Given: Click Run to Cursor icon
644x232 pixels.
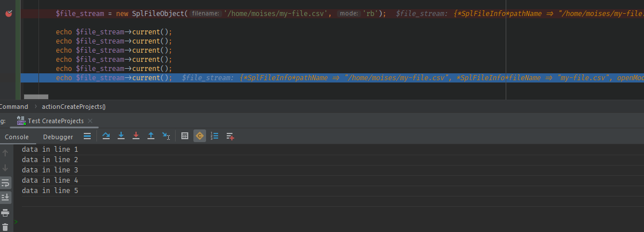Looking at the screenshot, I should (x=166, y=136).
